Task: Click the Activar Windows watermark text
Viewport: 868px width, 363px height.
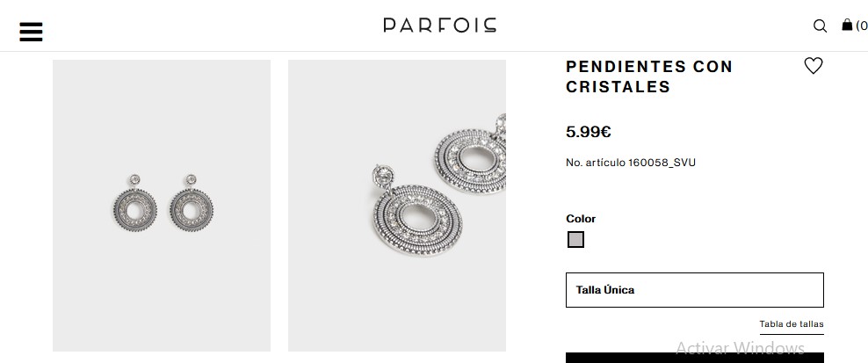Action: coord(740,348)
